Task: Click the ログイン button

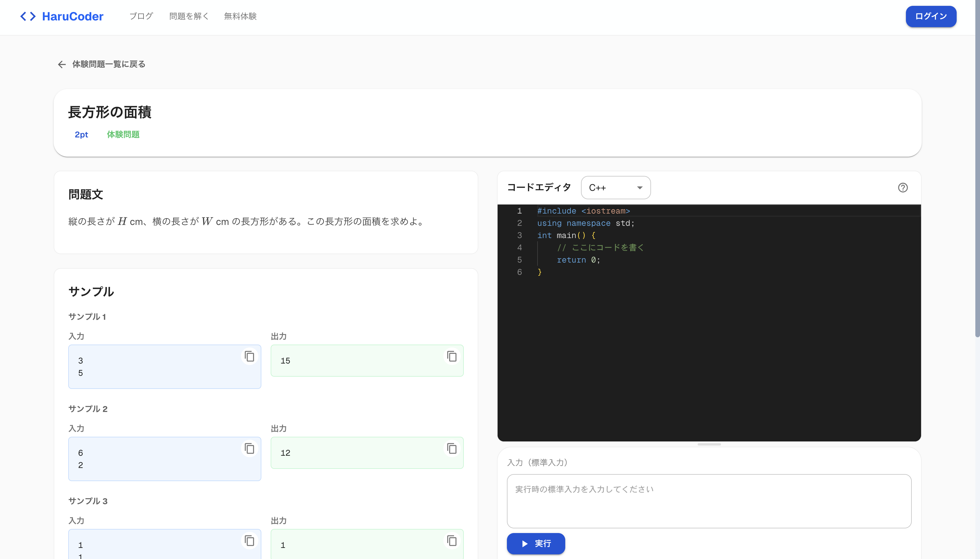Action: tap(930, 16)
